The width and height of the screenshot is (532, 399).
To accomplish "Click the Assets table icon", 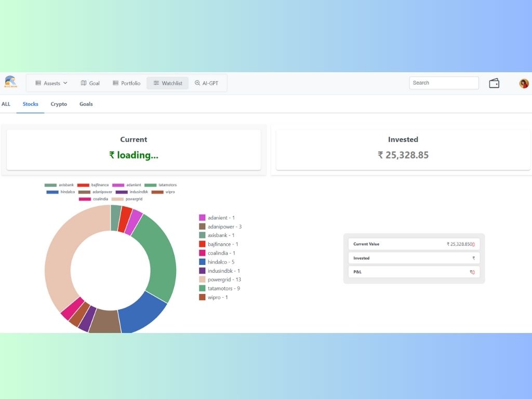I will coord(38,83).
